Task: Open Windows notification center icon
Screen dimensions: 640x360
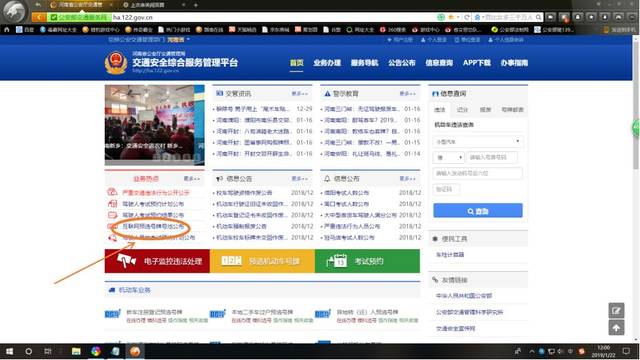Action: tap(626, 351)
